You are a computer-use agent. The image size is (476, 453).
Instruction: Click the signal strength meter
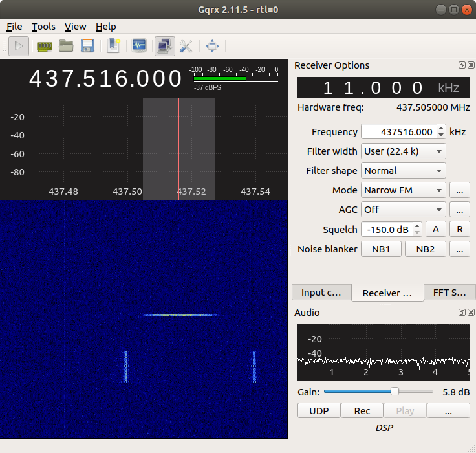[236, 78]
